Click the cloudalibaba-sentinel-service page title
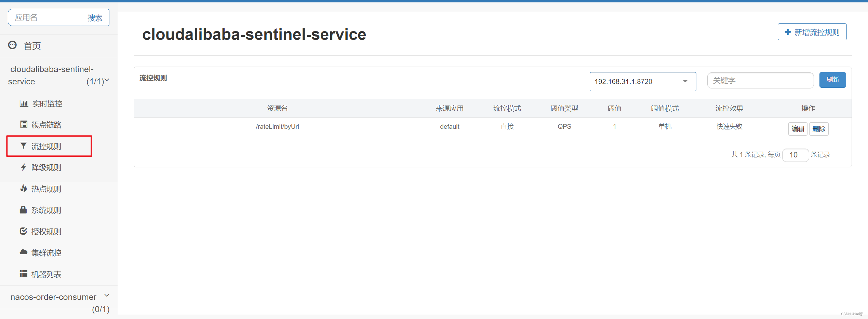 click(254, 34)
